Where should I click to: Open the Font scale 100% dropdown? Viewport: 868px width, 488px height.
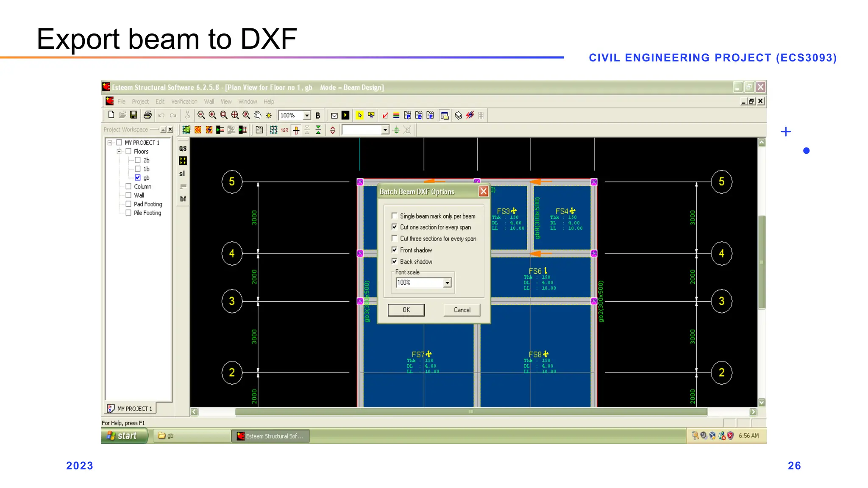click(x=447, y=283)
